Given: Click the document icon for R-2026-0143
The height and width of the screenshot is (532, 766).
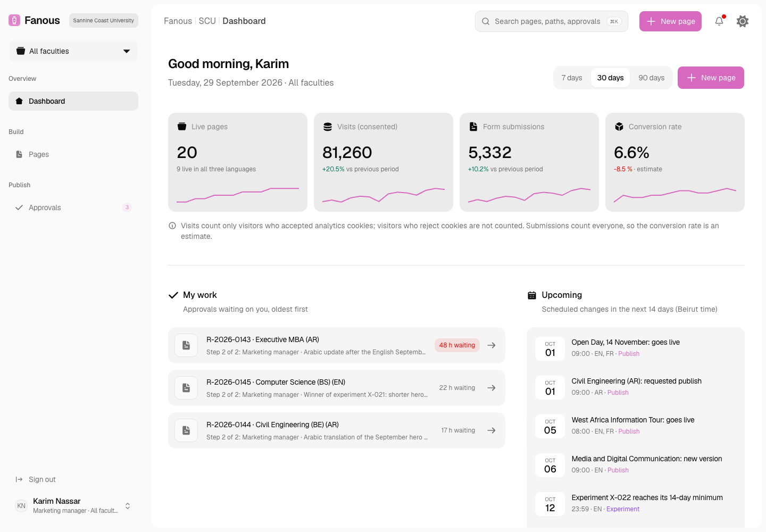Looking at the screenshot, I should tap(186, 345).
